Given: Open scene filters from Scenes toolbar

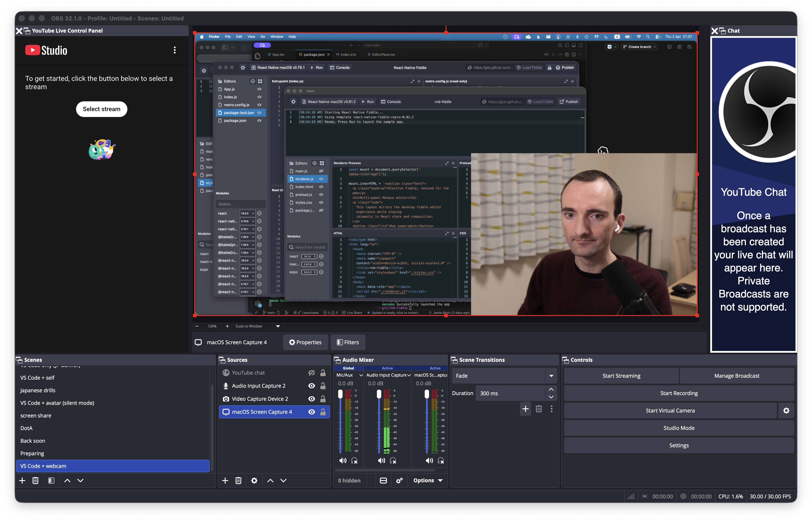Looking at the screenshot, I should click(x=51, y=480).
